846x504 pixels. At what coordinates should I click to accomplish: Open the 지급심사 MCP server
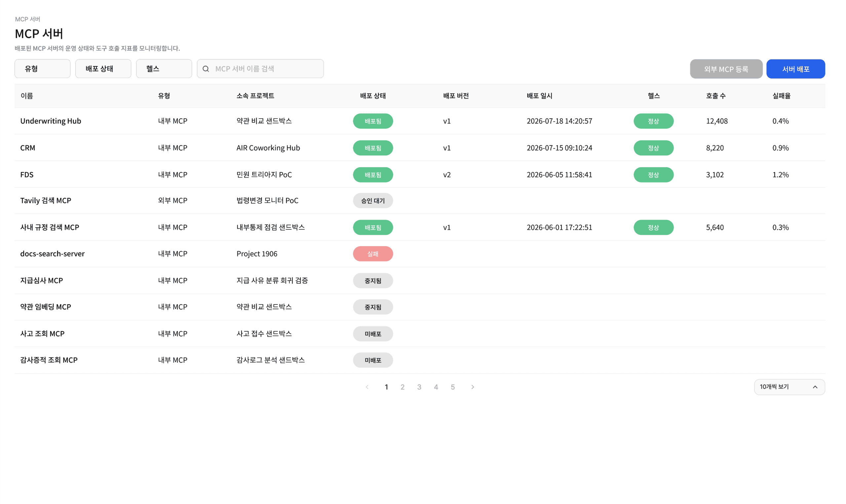pos(41,281)
